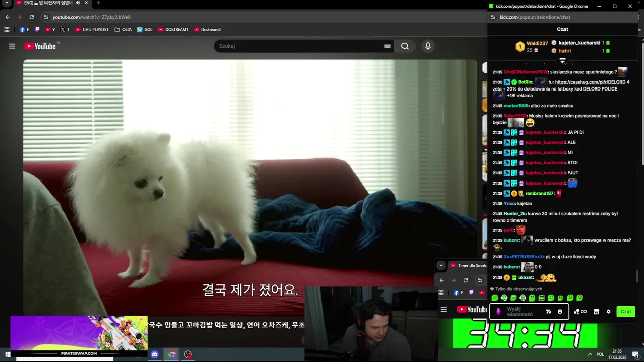Open Kick chat settings gear
The image size is (644, 362).
(608, 312)
